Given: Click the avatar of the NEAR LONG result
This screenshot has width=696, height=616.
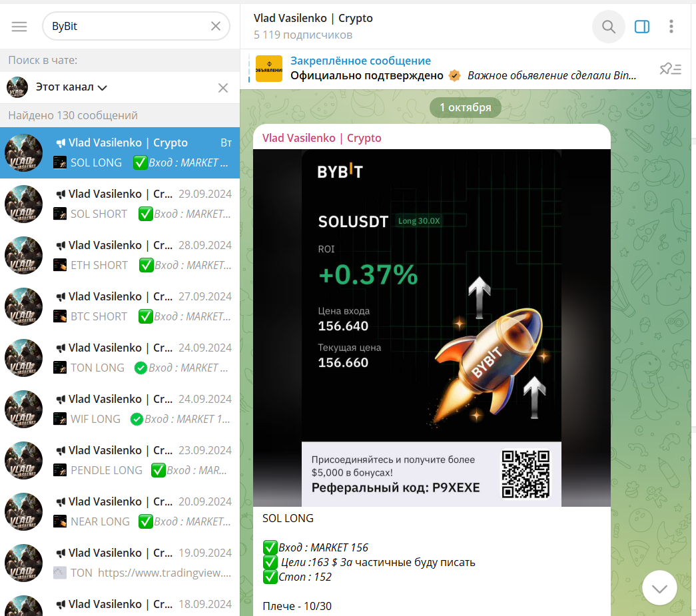Looking at the screenshot, I should tap(23, 511).
